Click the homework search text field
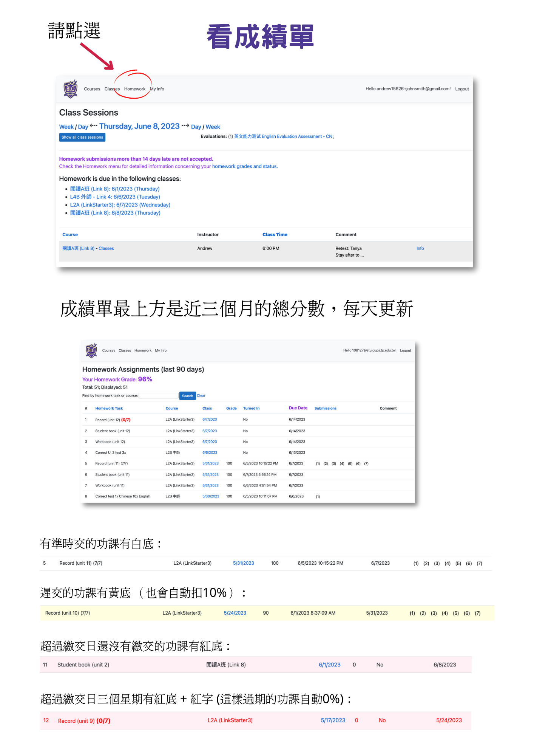Image resolution: width=534 pixels, height=756 pixels. click(158, 396)
